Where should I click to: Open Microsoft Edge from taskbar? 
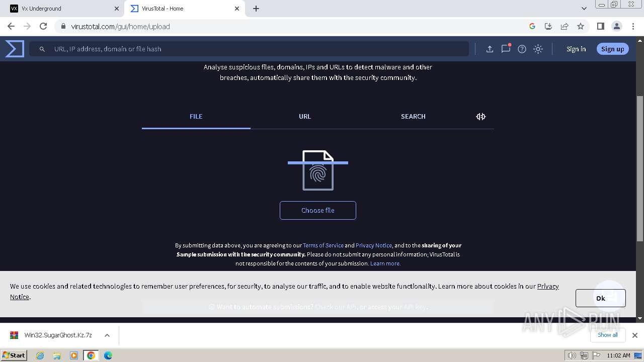point(108,355)
